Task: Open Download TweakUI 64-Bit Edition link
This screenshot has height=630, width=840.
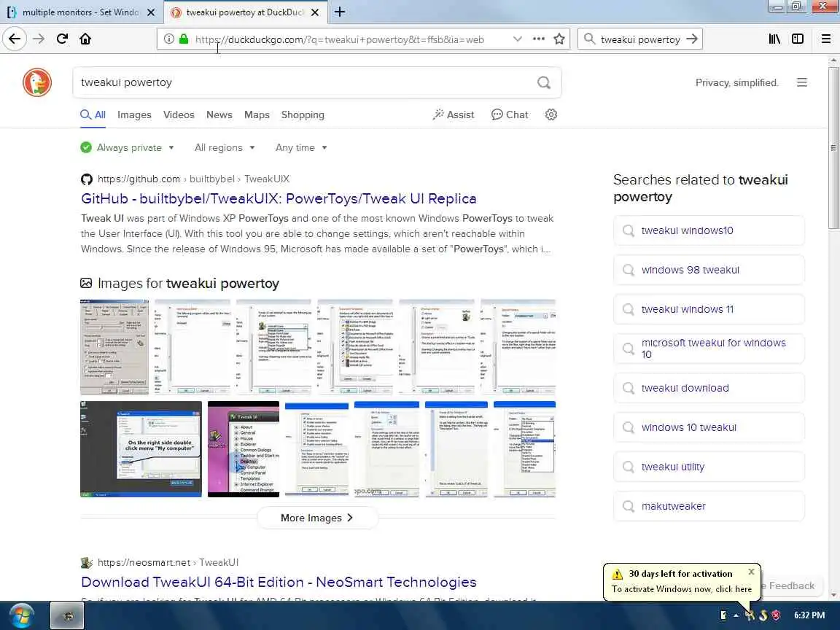Action: pyautogui.click(x=279, y=583)
